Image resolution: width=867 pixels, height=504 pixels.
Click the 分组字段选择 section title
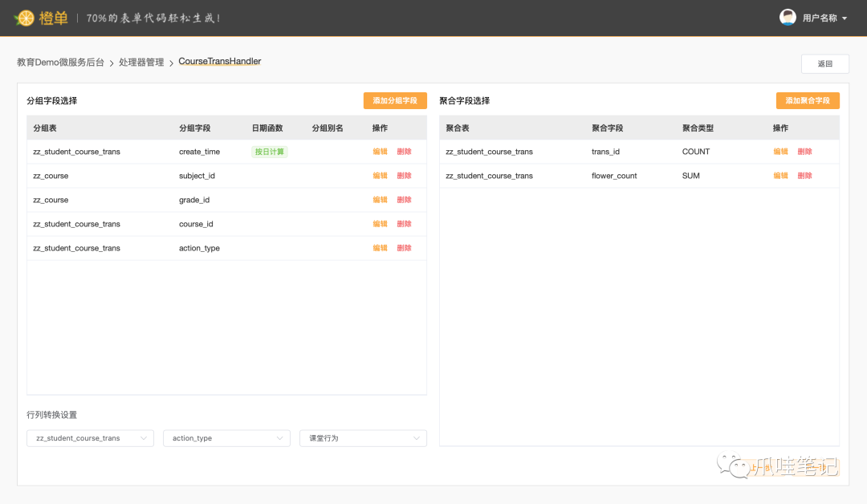(52, 100)
